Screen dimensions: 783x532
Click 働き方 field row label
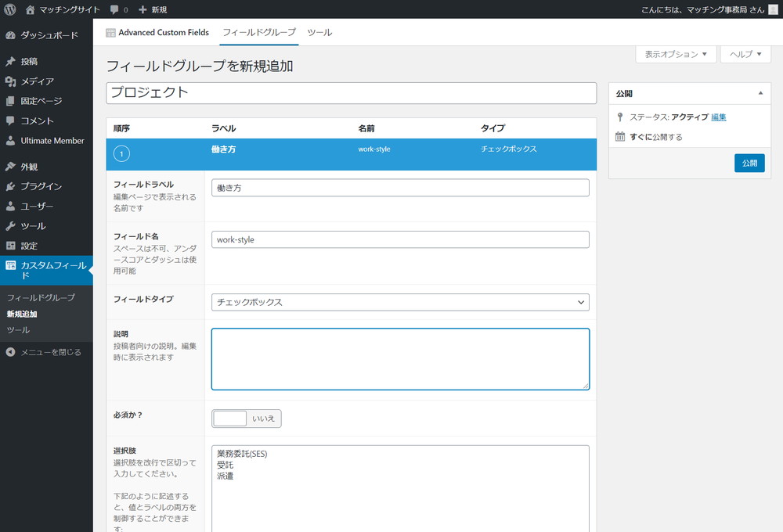(x=223, y=149)
